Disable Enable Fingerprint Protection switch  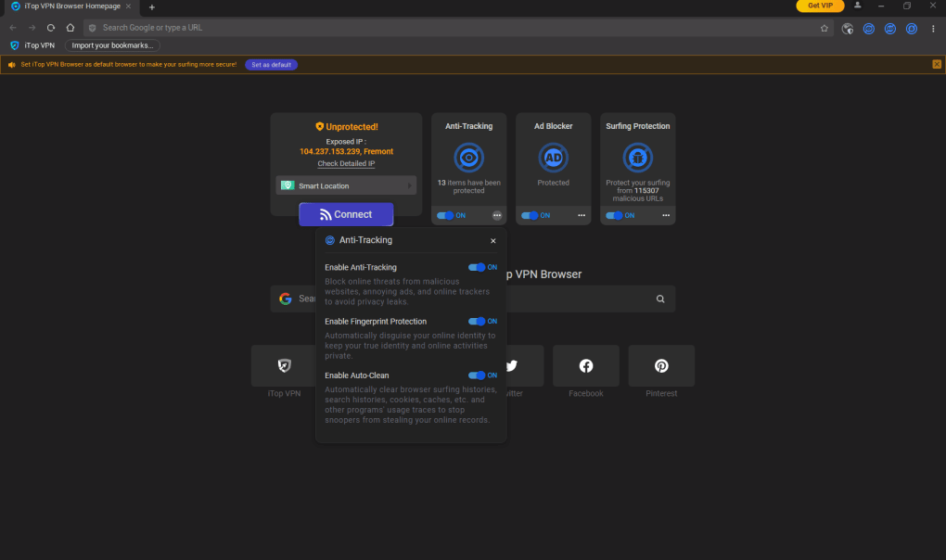pyautogui.click(x=477, y=322)
